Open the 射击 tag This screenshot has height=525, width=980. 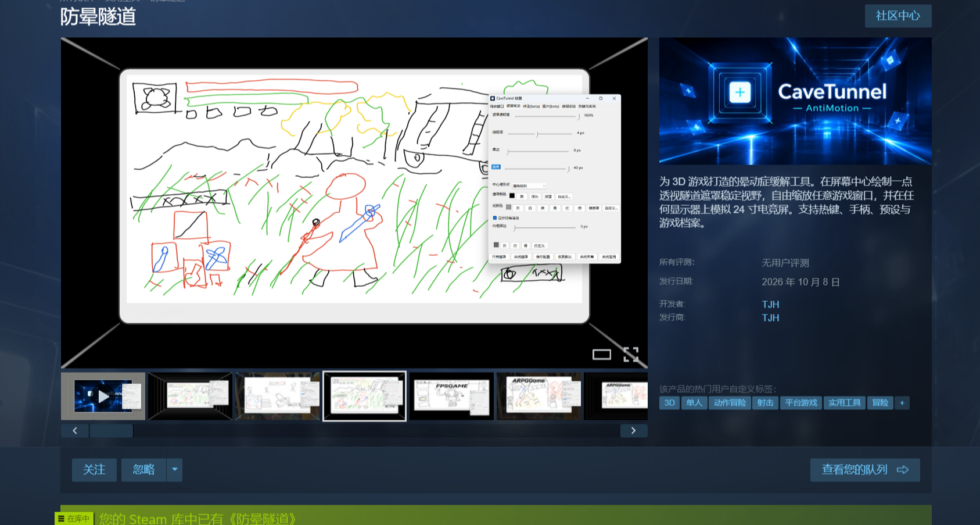click(765, 403)
